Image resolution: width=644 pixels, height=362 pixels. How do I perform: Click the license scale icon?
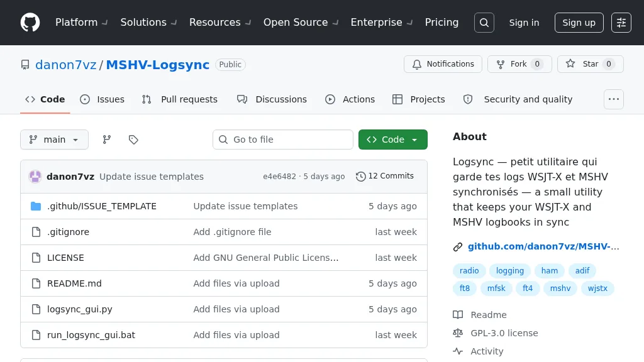tap(458, 333)
